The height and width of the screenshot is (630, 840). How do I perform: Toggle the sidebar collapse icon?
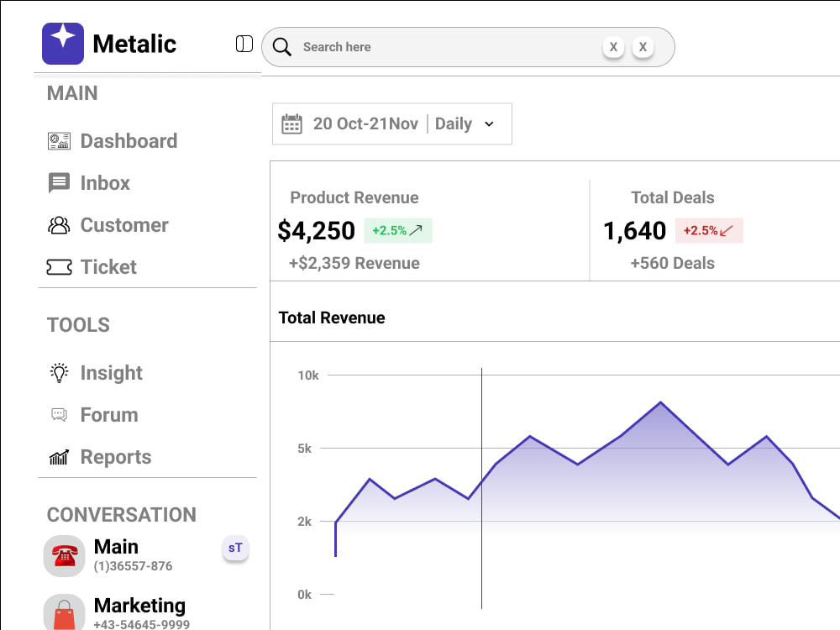(x=244, y=44)
